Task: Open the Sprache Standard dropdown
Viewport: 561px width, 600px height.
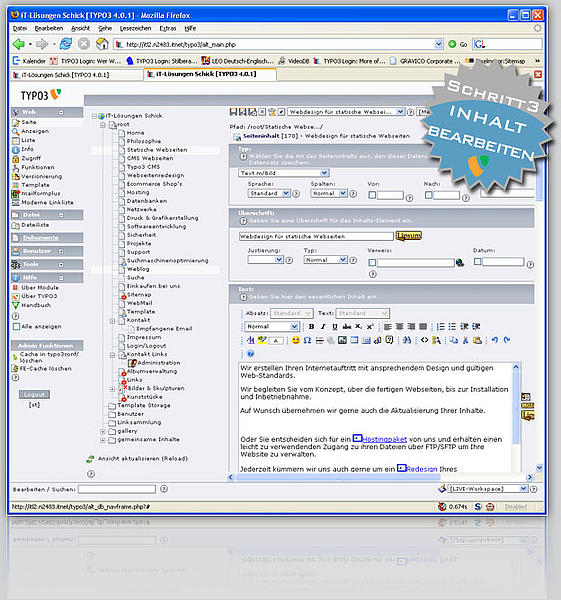Action: tap(269, 193)
